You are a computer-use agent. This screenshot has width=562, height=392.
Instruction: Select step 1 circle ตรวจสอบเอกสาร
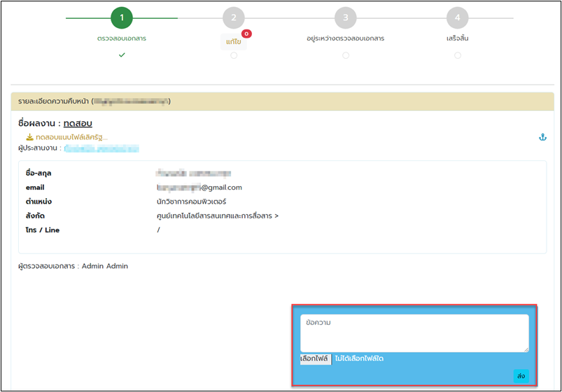(x=122, y=17)
